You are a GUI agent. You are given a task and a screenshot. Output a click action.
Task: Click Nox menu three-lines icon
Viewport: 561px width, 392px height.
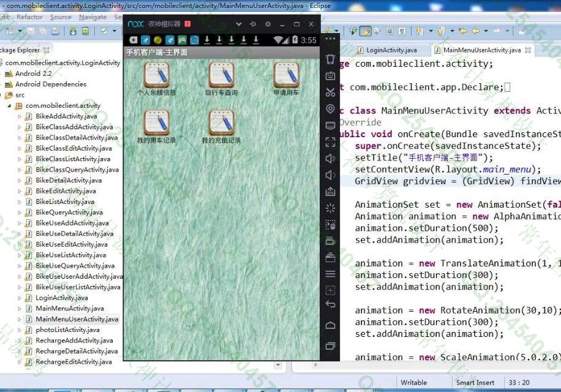click(x=330, y=274)
